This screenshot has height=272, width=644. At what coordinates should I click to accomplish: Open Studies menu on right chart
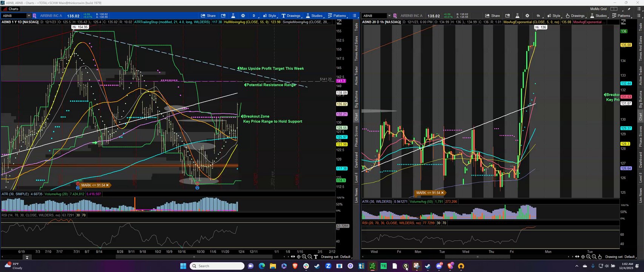(x=599, y=15)
